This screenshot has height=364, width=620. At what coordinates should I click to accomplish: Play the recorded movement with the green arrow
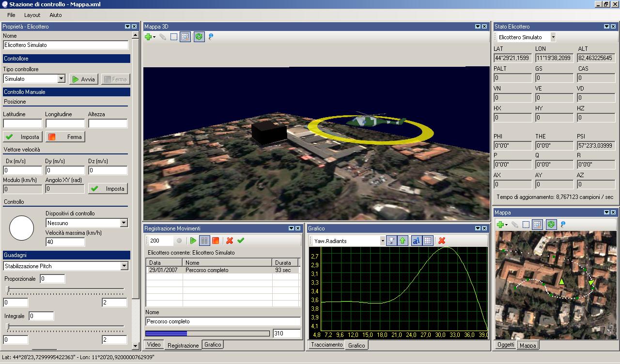193,241
